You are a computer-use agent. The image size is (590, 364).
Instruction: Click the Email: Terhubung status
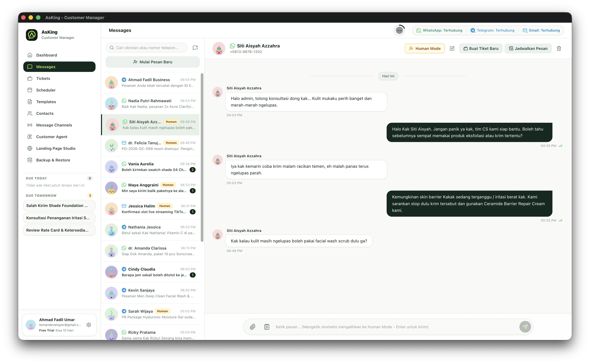[541, 30]
